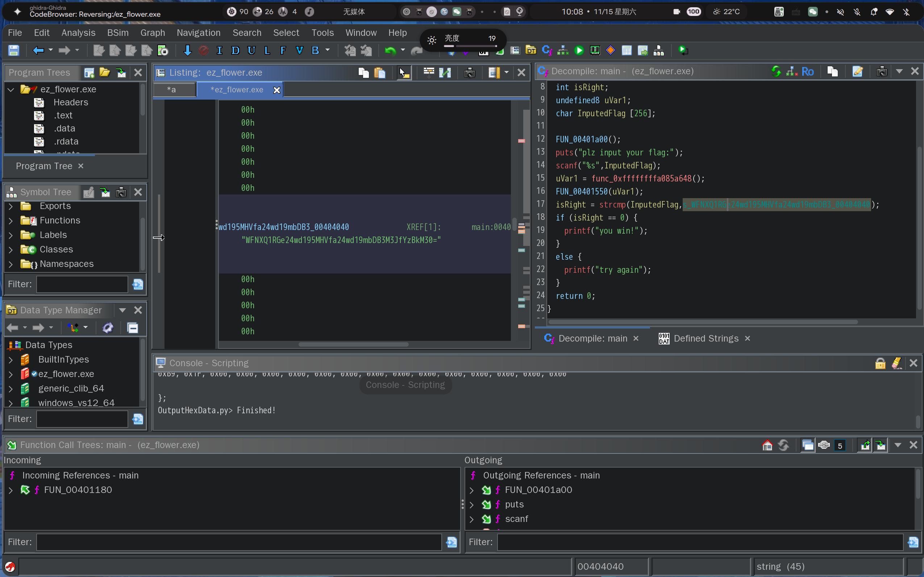Collapse the ez_flower.exe program tree node
The image size is (924, 577).
tap(11, 90)
